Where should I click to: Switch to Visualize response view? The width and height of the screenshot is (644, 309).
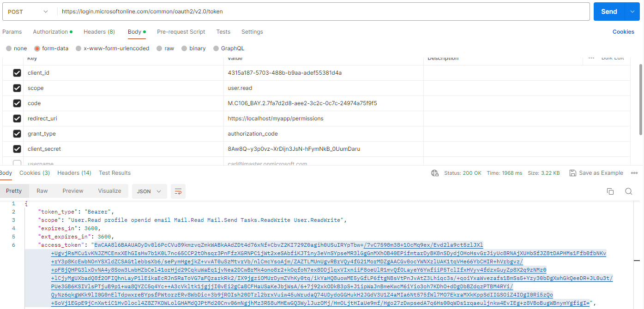pyautogui.click(x=109, y=191)
